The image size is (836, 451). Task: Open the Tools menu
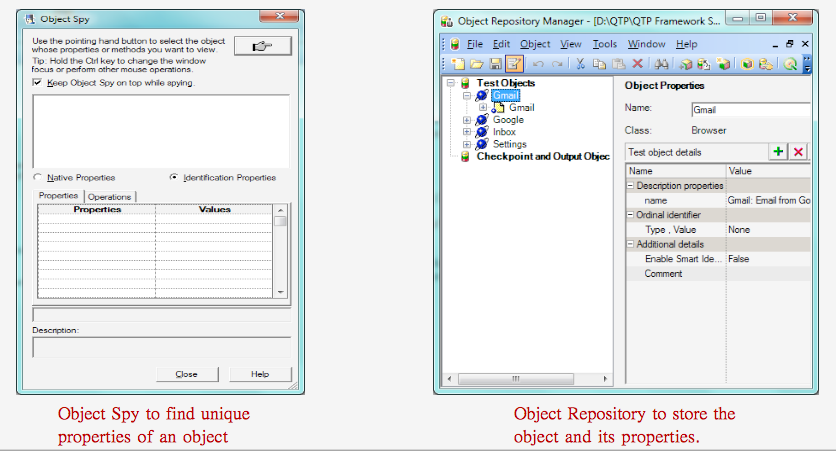tap(604, 44)
